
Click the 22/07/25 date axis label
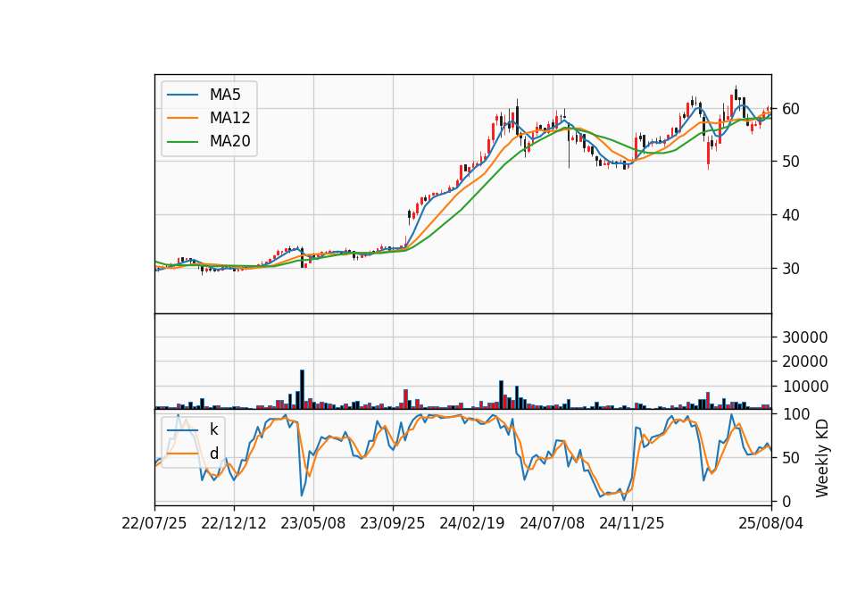[154, 523]
